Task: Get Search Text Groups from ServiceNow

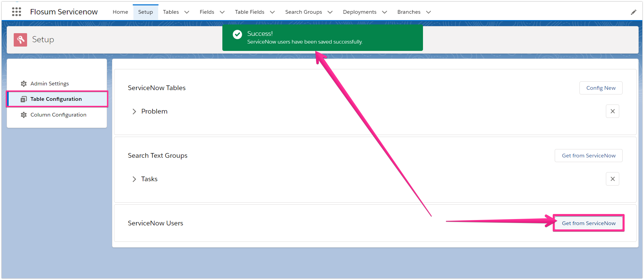Action: pos(588,156)
